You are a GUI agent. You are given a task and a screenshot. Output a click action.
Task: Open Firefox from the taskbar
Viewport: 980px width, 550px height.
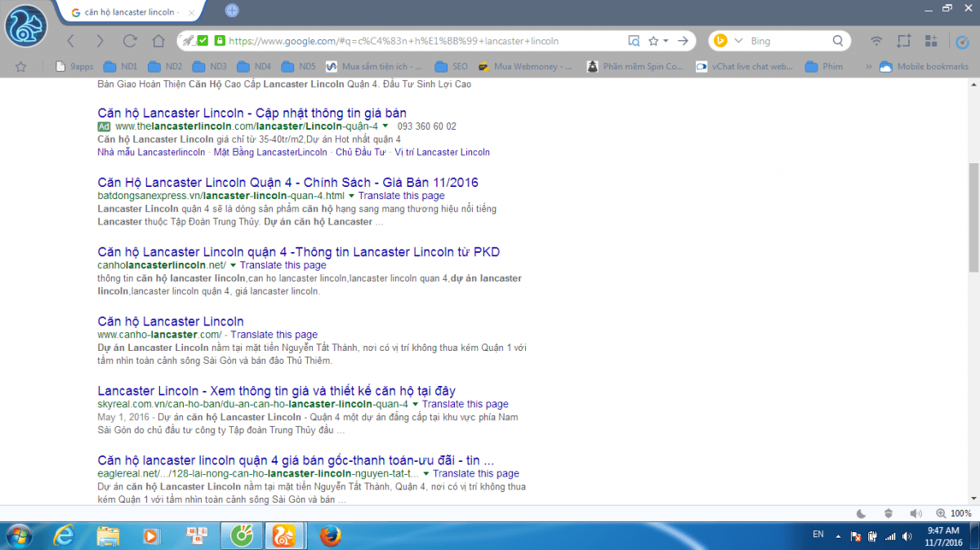pyautogui.click(x=329, y=535)
